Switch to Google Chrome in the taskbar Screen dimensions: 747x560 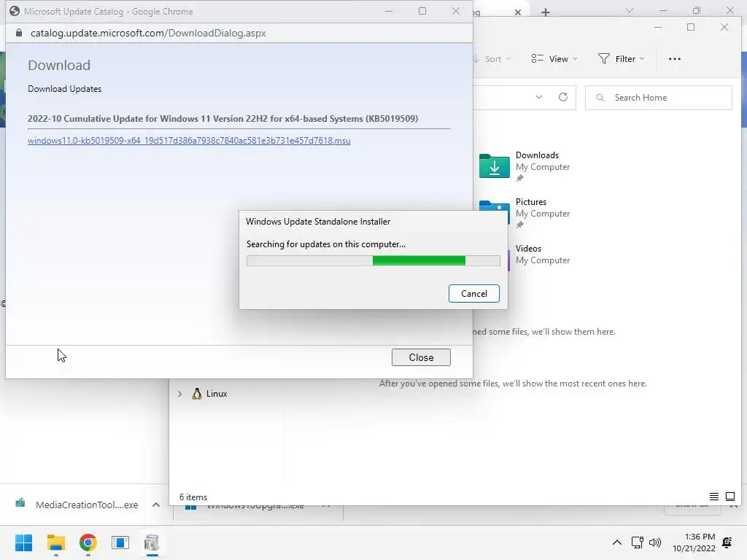88,542
